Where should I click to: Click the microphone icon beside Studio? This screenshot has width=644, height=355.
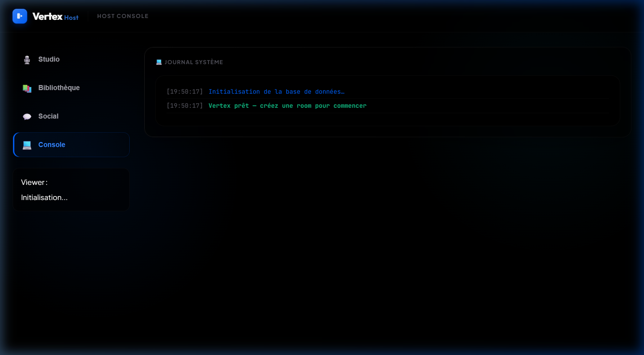(x=27, y=59)
